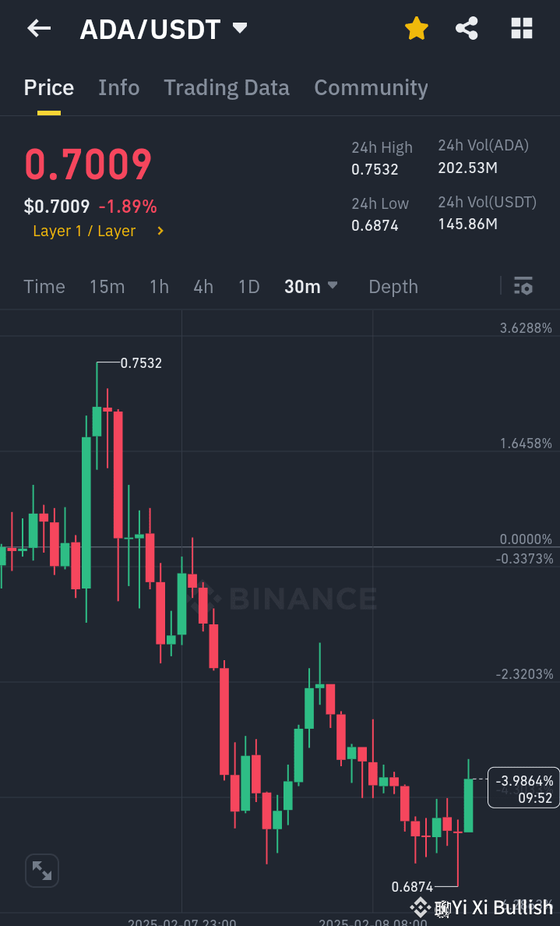Image resolution: width=560 pixels, height=926 pixels.
Task: Expand the chart to fullscreen
Action: (42, 870)
